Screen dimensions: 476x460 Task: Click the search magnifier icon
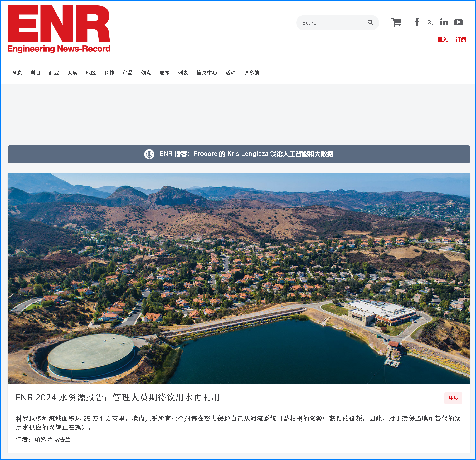click(x=370, y=22)
